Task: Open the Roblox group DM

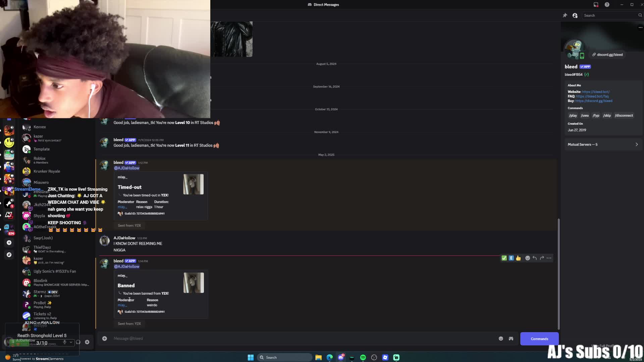Action: 57,160
